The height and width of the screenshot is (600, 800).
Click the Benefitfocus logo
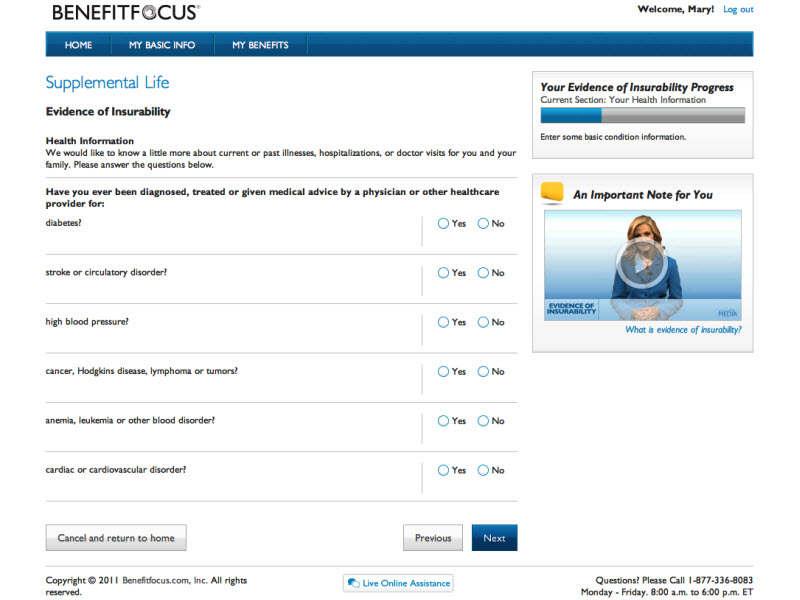[x=126, y=12]
